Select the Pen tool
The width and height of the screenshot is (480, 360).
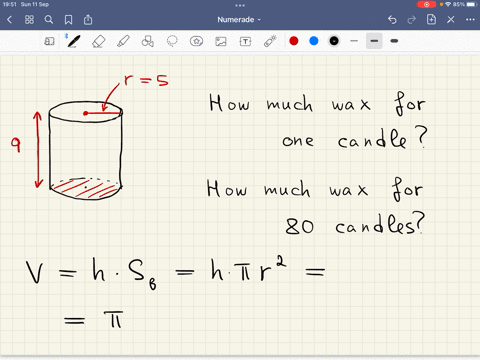(x=73, y=41)
